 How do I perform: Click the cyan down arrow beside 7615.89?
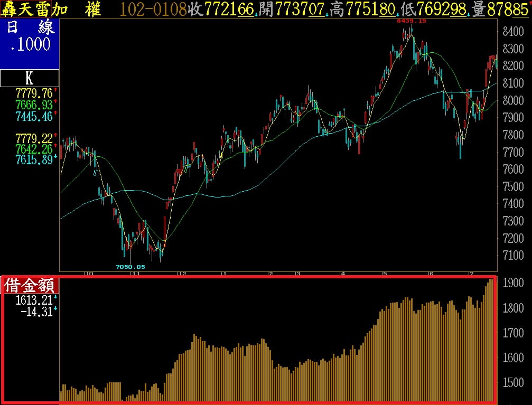(x=55, y=157)
